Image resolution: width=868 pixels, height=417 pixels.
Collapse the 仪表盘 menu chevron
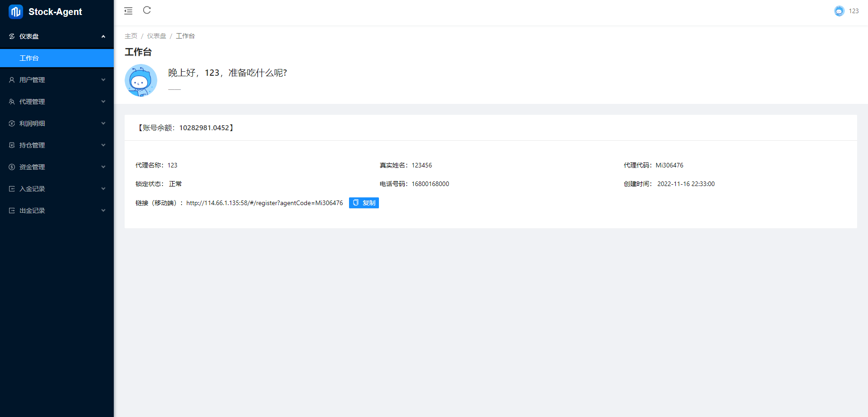click(x=103, y=36)
